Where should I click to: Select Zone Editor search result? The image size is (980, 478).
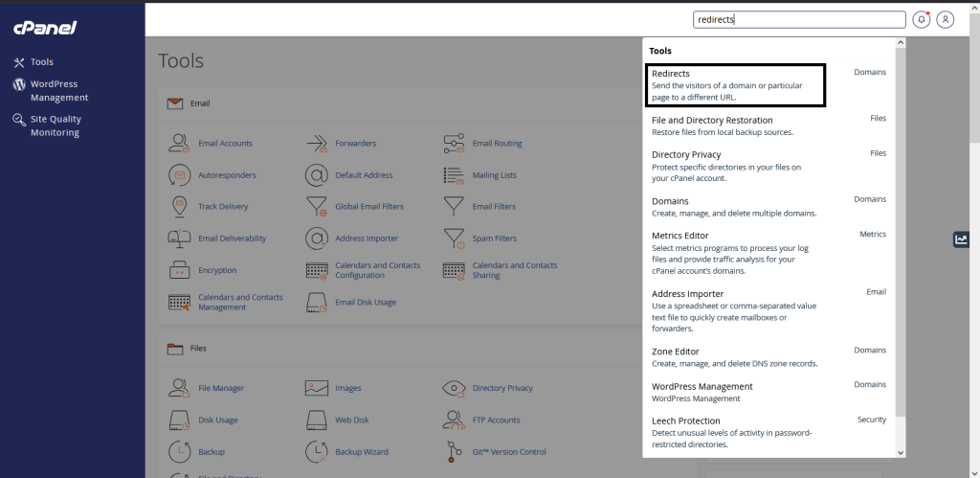[768, 357]
